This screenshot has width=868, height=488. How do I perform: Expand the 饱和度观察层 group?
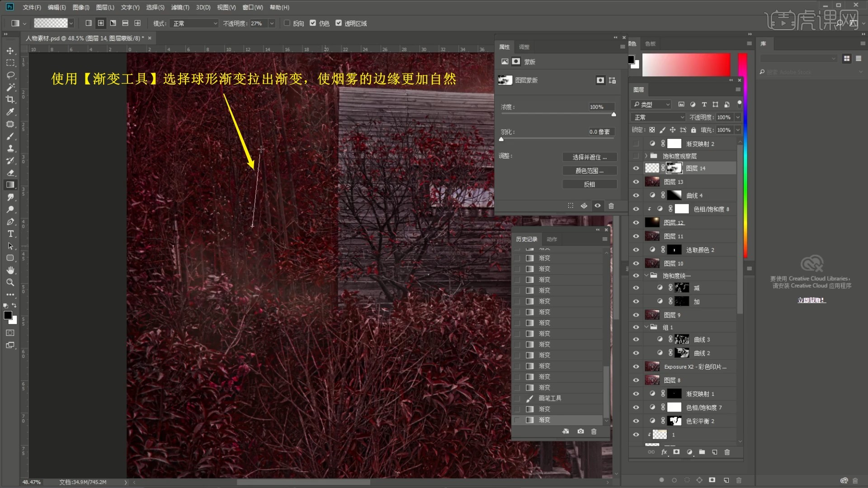point(646,156)
